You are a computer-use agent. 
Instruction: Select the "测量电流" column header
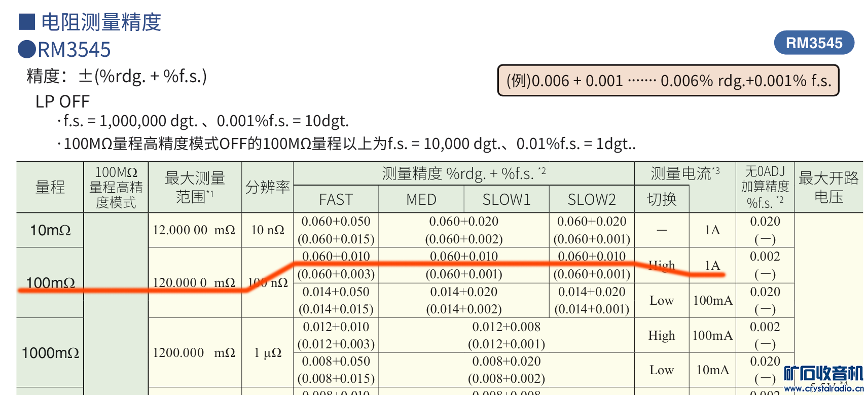pos(685,173)
